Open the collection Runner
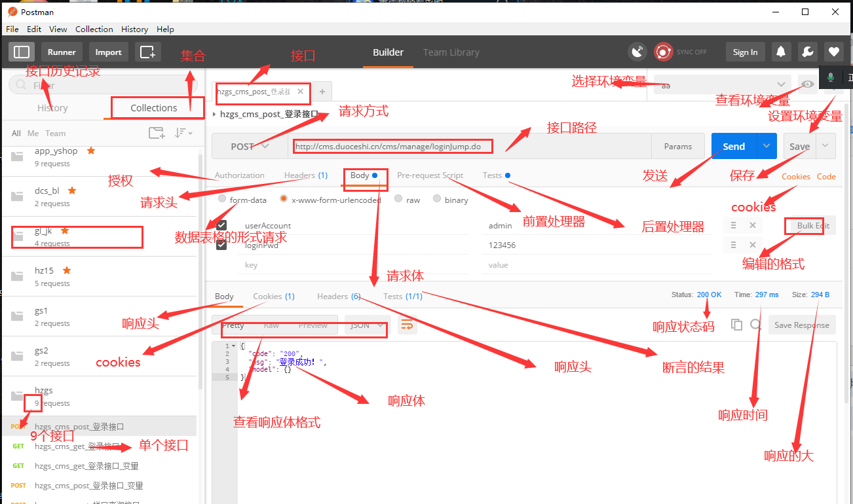853x504 pixels. [62, 52]
